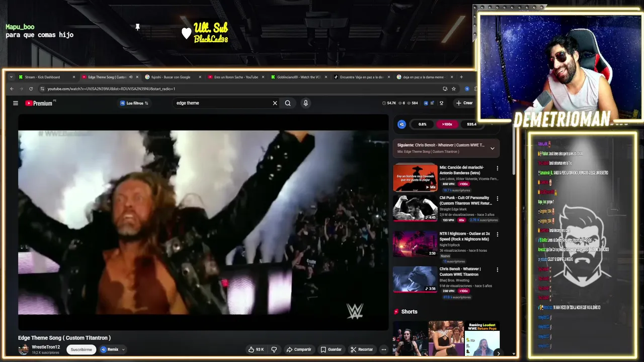Viewport: 644px width, 362px height.
Task: Switch to Stream - Kick Dashboard tab
Action: click(x=46, y=77)
